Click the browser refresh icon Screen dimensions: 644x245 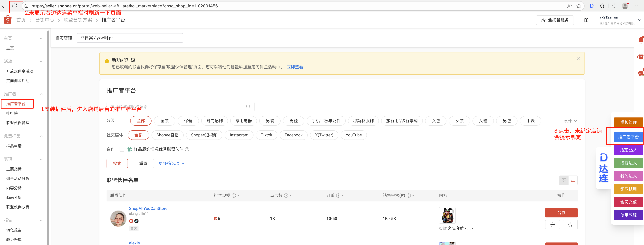click(x=15, y=6)
